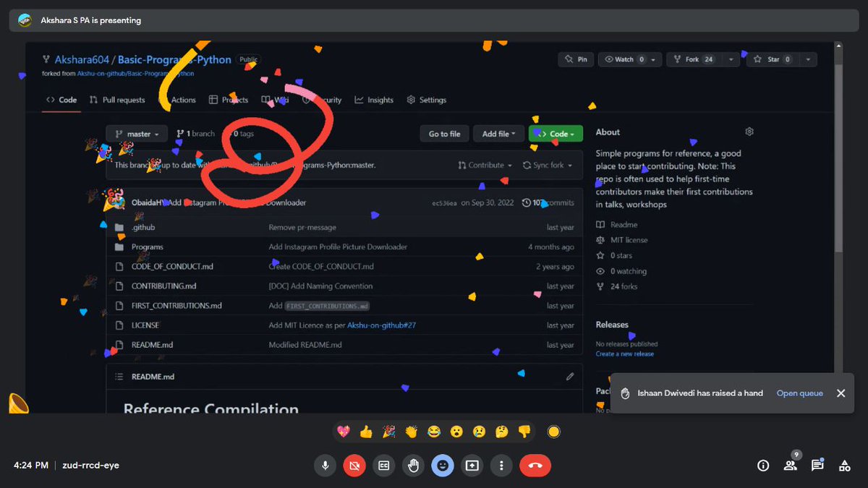Open the LICENSE file
The height and width of the screenshot is (488, 868).
145,325
